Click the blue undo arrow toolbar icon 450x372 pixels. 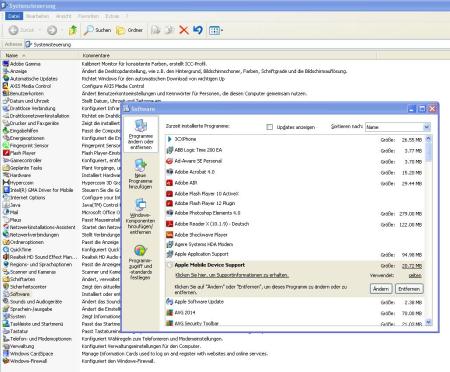point(198,30)
